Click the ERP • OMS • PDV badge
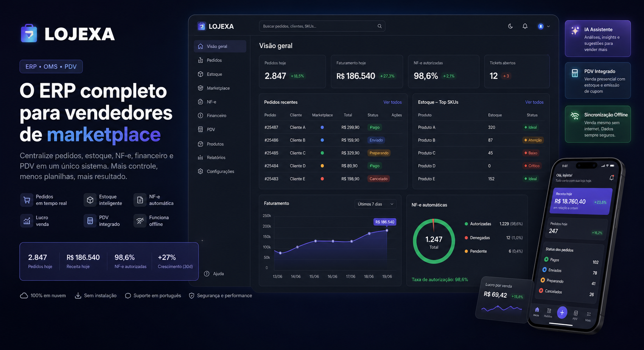Viewport: 644px width, 350px height. coord(51,67)
